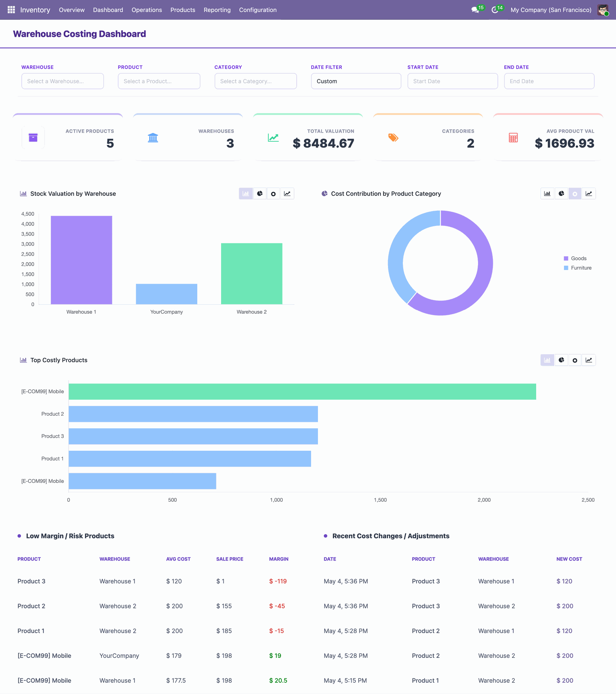This screenshot has width=616, height=694.
Task: Switch Stock Valuation chart to doughnut view
Action: pos(273,194)
